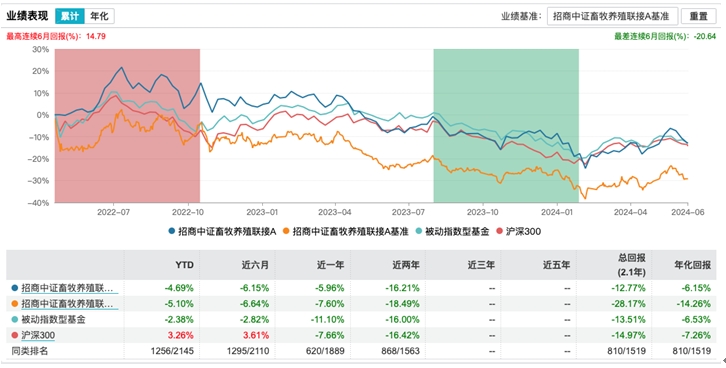Toggle orange 招商中证畜牧养殖联接A基准 legend marker
Viewport: 726px width, 368px height.
[x=286, y=231]
